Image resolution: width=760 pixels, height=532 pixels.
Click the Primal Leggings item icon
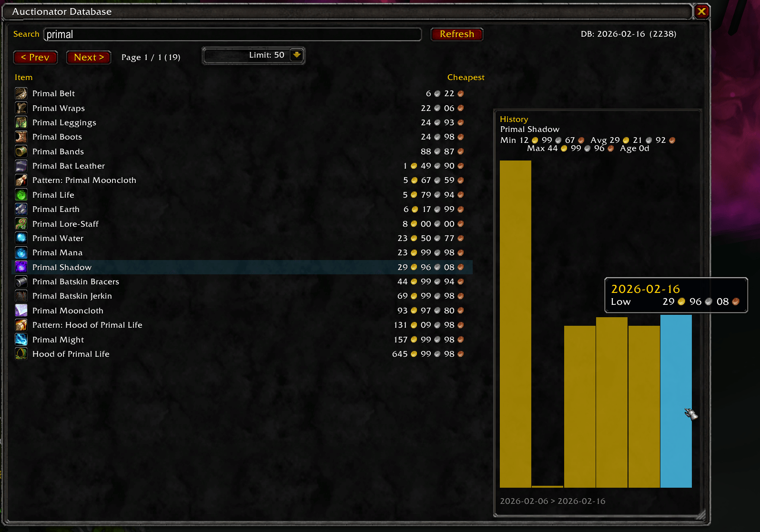[x=21, y=122]
